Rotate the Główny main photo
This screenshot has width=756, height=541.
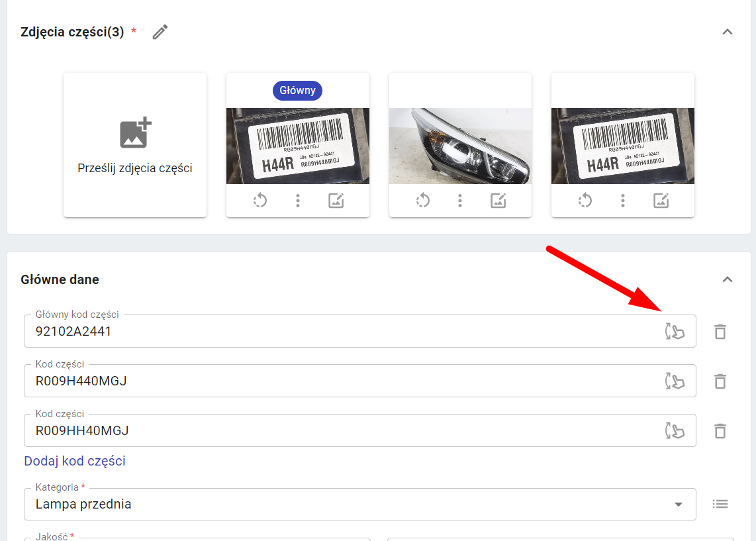[x=260, y=200]
